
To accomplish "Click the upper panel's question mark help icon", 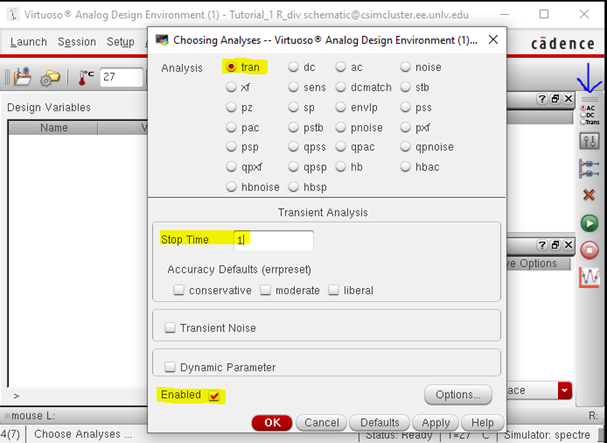I will (x=542, y=99).
